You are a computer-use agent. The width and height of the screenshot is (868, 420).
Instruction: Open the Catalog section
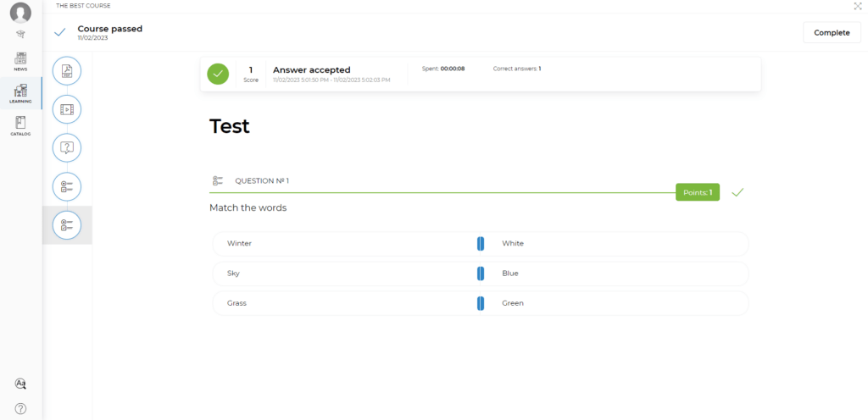(x=20, y=126)
